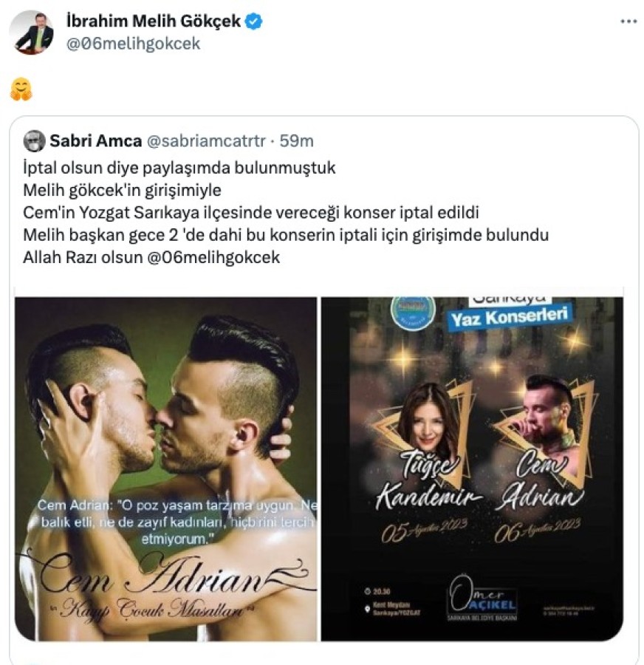Click the quoted tweet text body
The height and width of the screenshot is (665, 644).
[286, 213]
